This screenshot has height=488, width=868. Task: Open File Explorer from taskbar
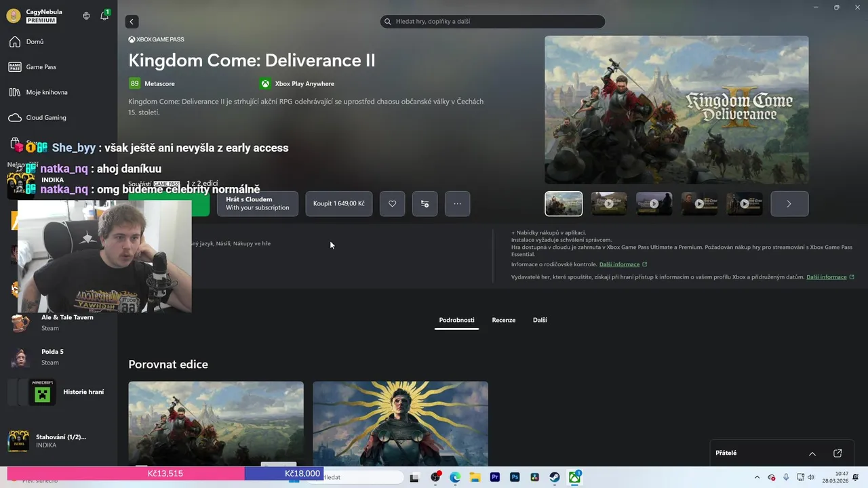[x=475, y=478]
